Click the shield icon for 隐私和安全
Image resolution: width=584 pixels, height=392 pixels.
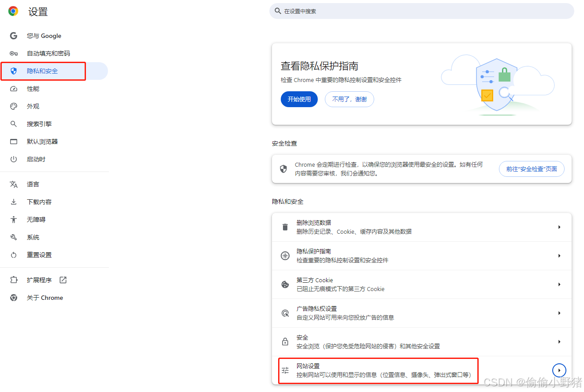coord(14,71)
